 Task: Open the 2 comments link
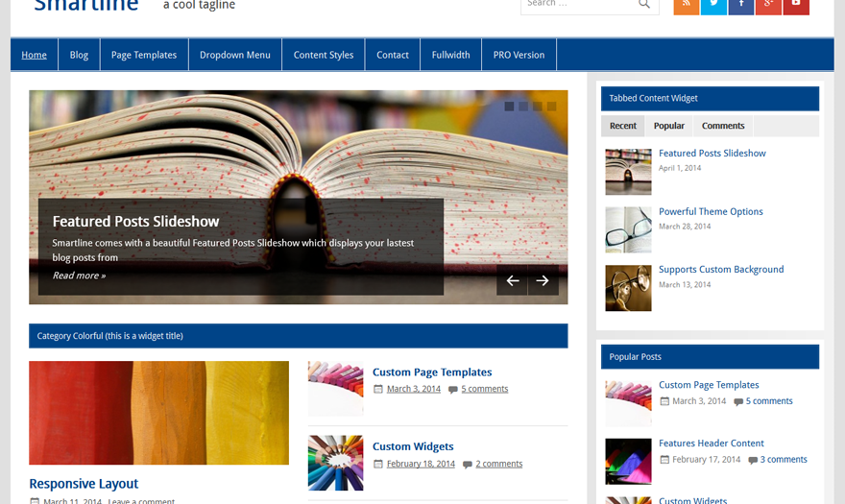(498, 464)
